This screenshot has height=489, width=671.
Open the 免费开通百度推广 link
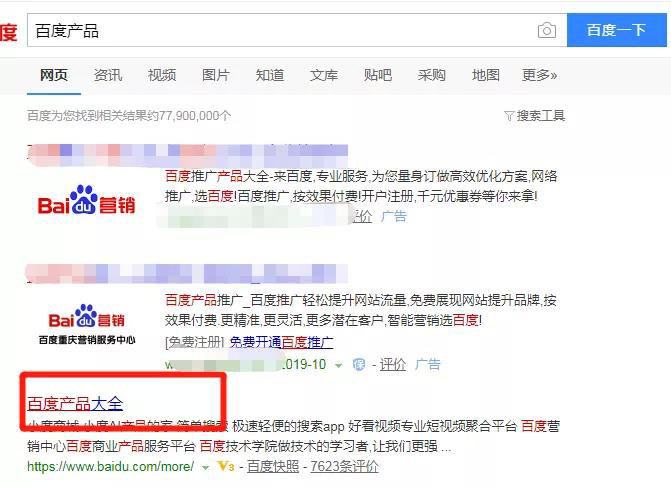click(x=282, y=342)
